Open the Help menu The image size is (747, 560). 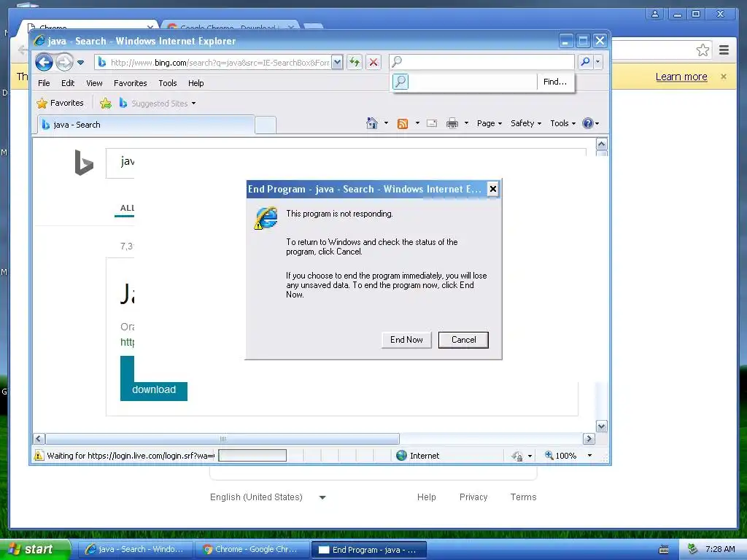[x=196, y=83]
